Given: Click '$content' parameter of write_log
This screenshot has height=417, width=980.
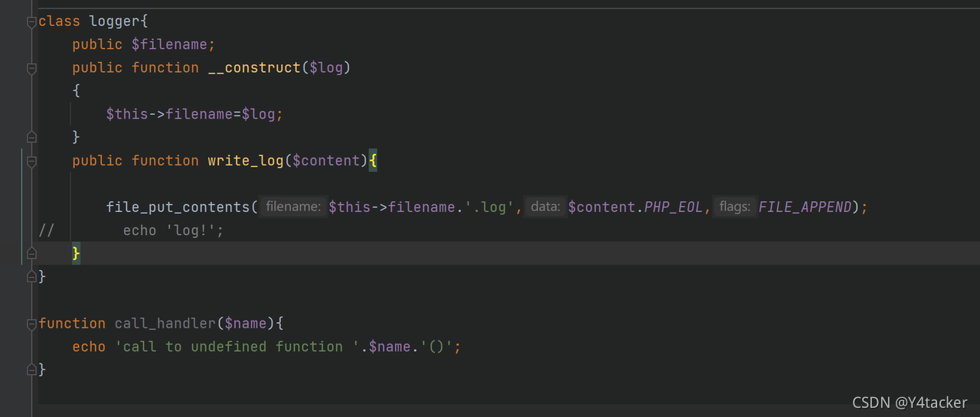Looking at the screenshot, I should point(326,161).
